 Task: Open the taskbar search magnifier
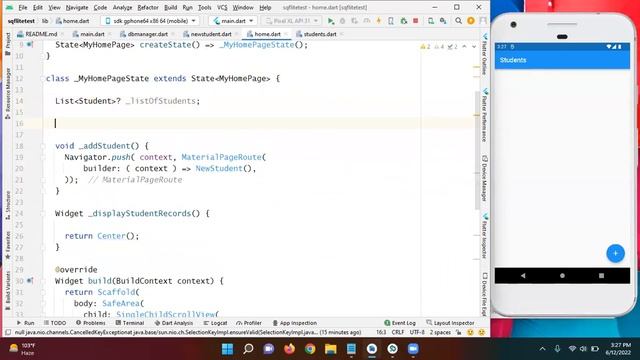click(248, 349)
